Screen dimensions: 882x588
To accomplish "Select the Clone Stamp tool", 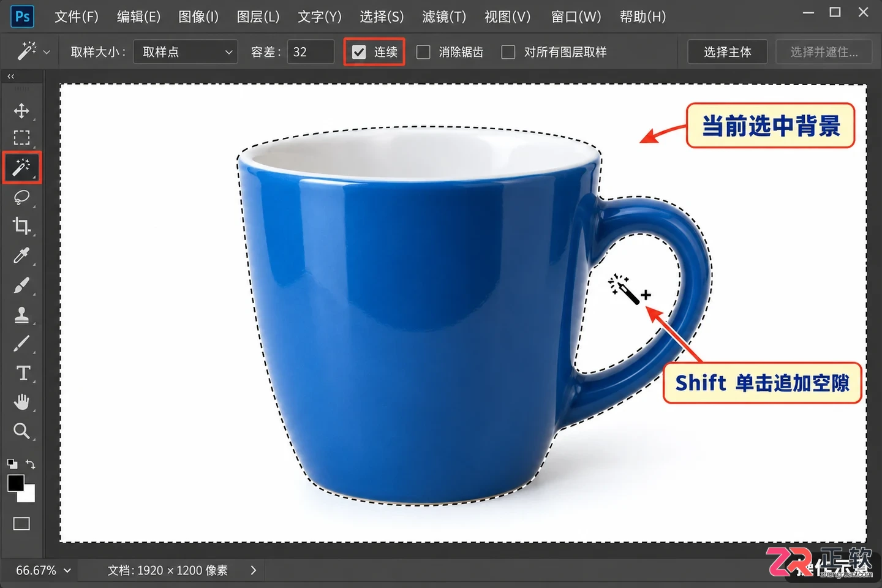I will (x=21, y=315).
